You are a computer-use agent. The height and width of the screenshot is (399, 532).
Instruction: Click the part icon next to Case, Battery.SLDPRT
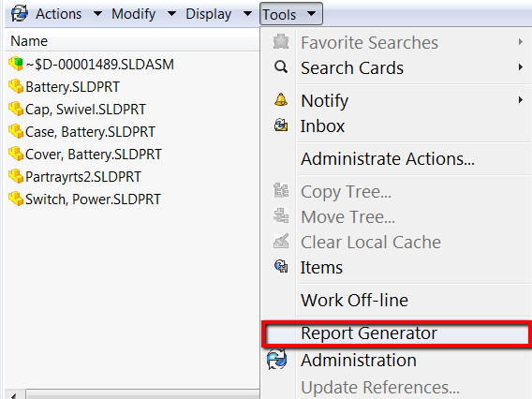(16, 131)
